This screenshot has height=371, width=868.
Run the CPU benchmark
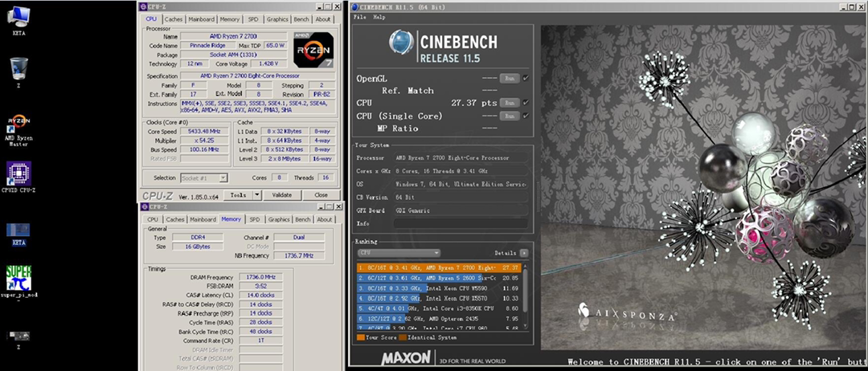(510, 103)
